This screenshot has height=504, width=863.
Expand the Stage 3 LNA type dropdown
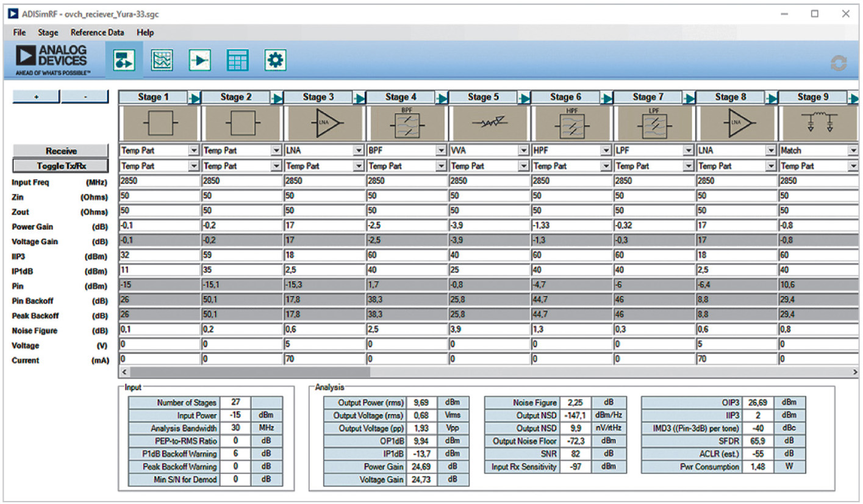click(x=359, y=151)
